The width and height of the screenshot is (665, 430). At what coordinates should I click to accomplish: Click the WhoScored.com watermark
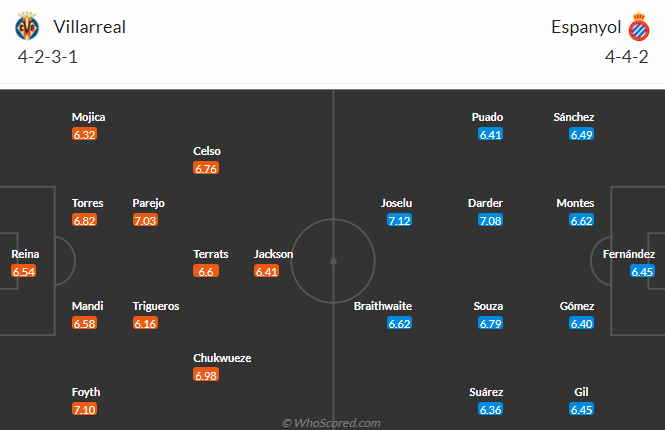click(x=331, y=423)
